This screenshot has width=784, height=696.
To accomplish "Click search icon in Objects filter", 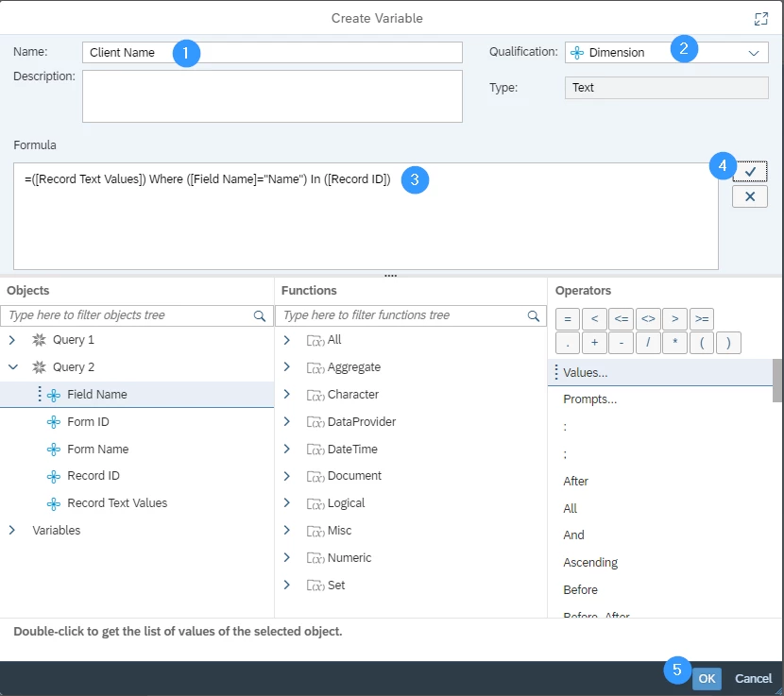I will (259, 316).
